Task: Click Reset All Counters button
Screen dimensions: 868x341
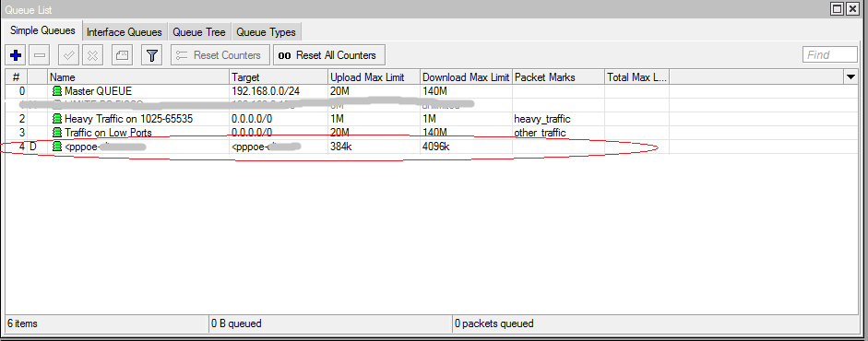Action: tap(328, 55)
